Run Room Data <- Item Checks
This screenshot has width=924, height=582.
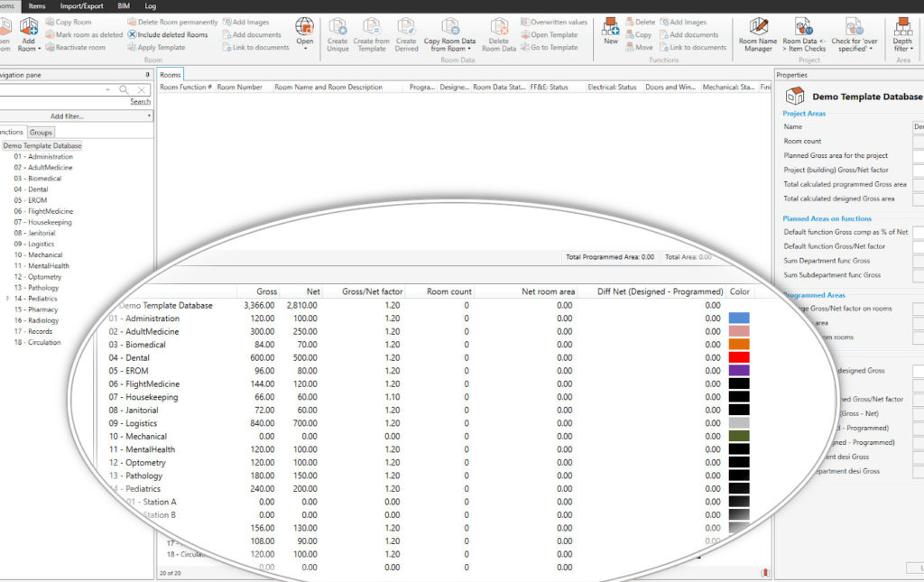coord(804,27)
